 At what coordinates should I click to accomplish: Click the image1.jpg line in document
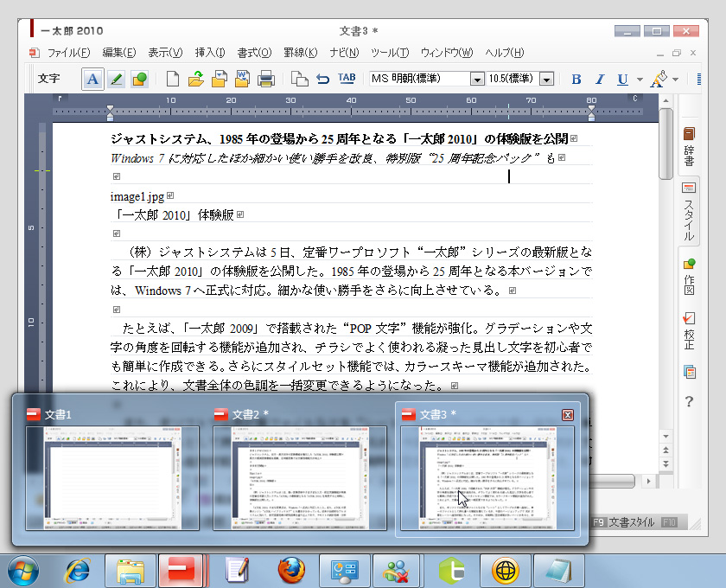coord(137,196)
